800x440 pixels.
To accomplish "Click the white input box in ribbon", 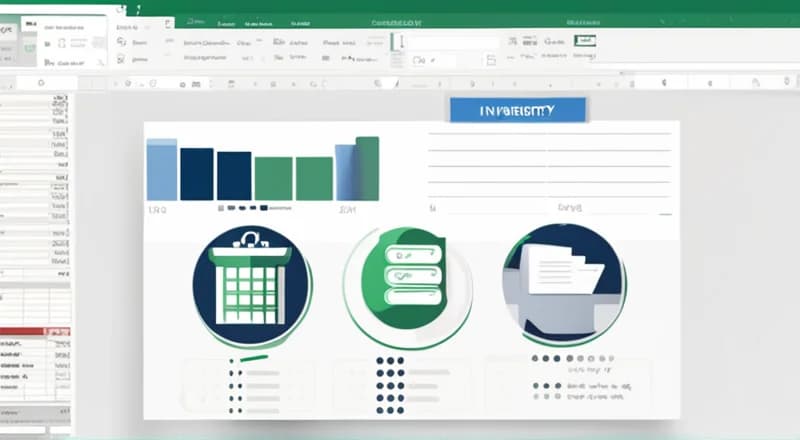I will 452,42.
